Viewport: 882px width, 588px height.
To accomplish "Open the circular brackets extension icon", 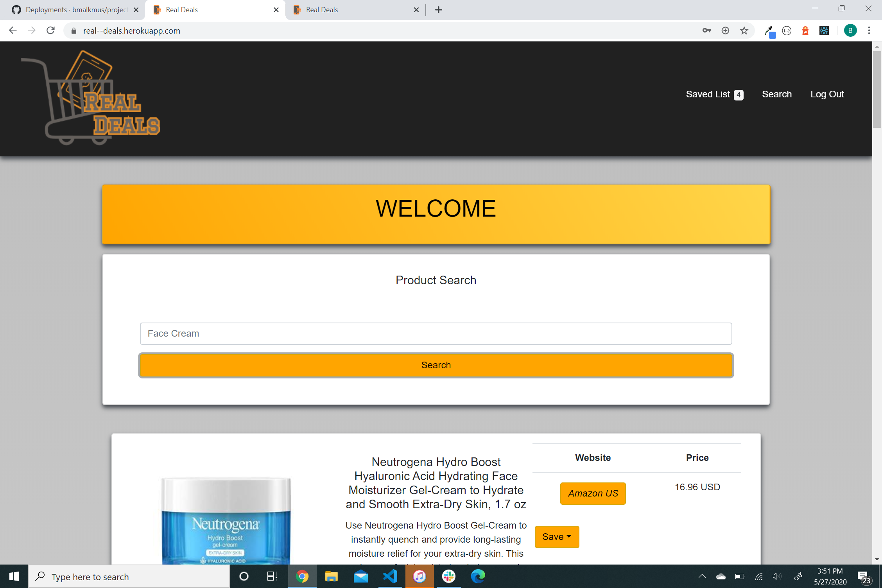I will pos(787,30).
